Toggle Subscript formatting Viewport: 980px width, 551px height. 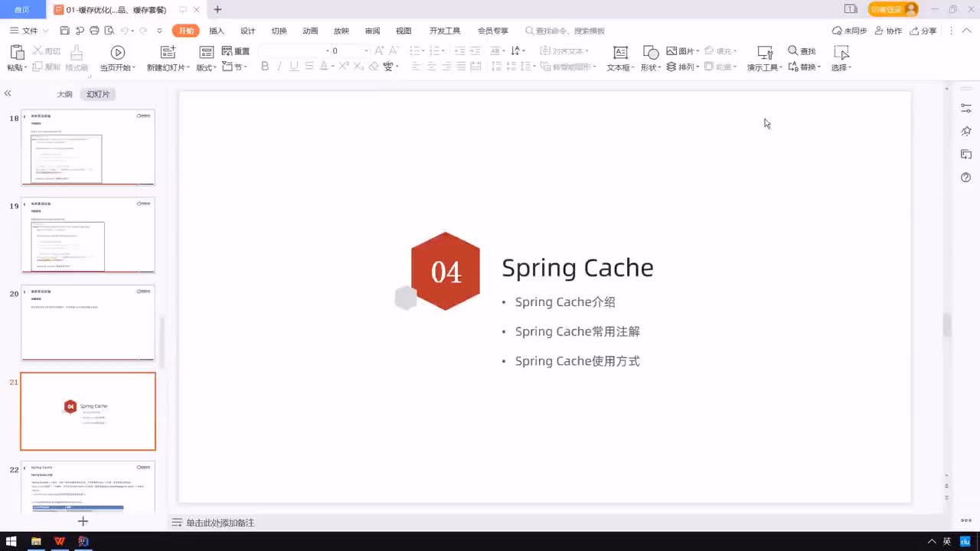(358, 67)
